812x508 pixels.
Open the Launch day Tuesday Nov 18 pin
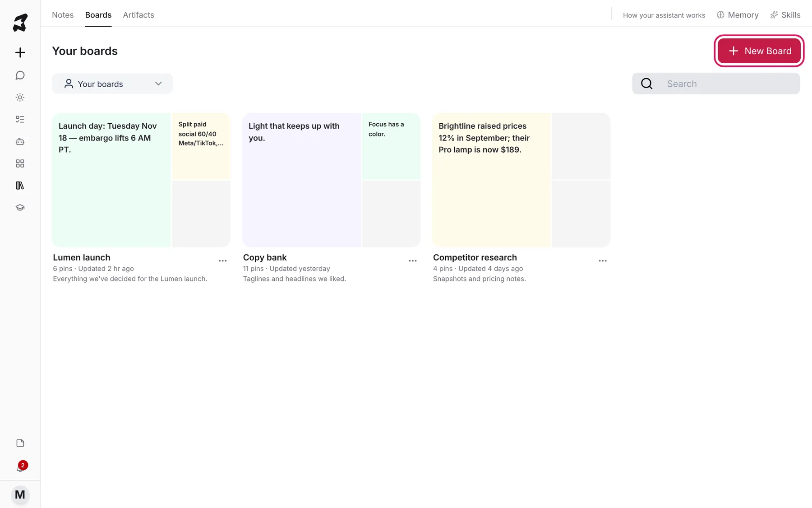[111, 180]
